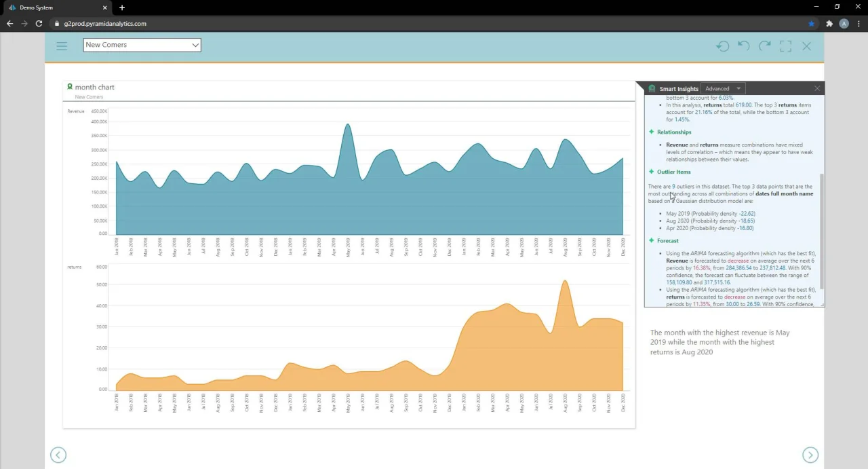The width and height of the screenshot is (868, 469).
Task: Click the Outlier Items section heading
Action: point(674,172)
